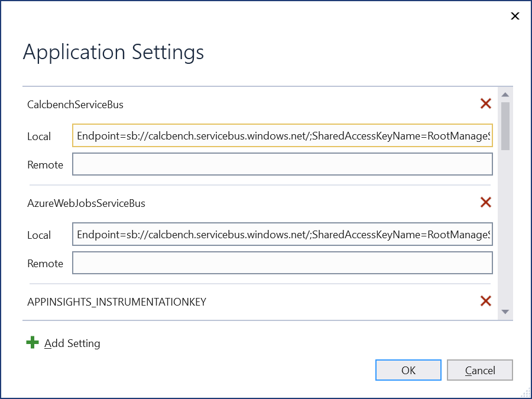Select the Local endpoint field for AzureWebJobsServiceBus
The width and height of the screenshot is (532, 399).
[x=282, y=235]
